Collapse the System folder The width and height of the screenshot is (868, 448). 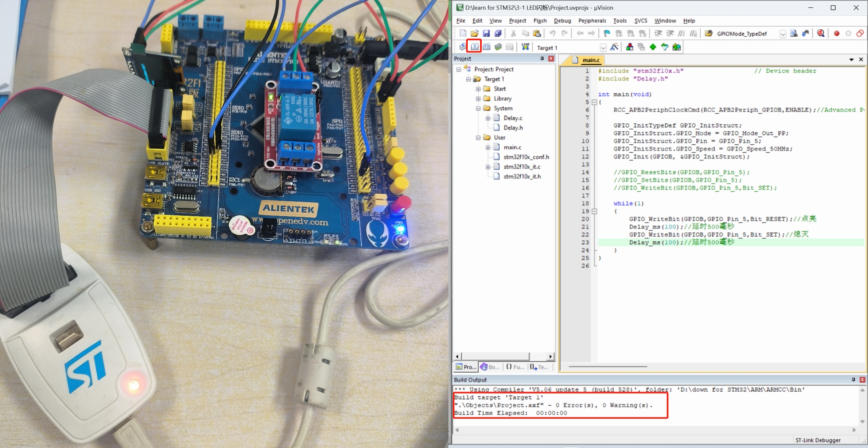[x=478, y=108]
